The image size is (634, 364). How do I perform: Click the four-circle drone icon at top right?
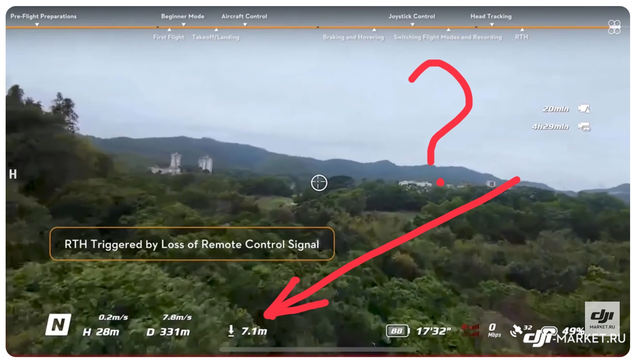click(614, 27)
